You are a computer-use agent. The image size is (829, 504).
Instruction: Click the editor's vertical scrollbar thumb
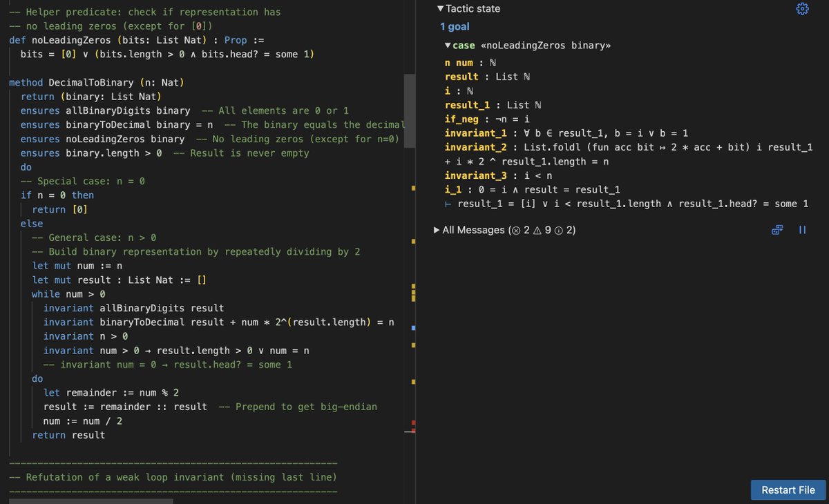408,110
